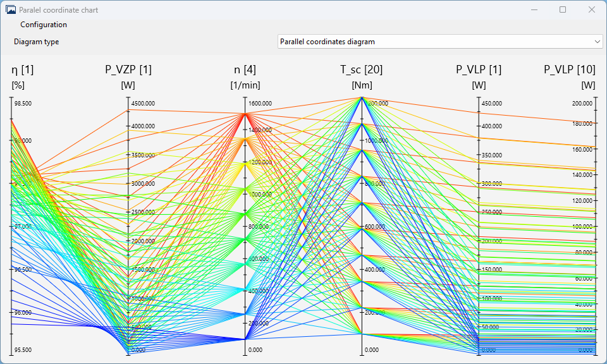This screenshot has height=364, width=607.
Task: Open the Diagram type dropdown
Action: [x=439, y=41]
